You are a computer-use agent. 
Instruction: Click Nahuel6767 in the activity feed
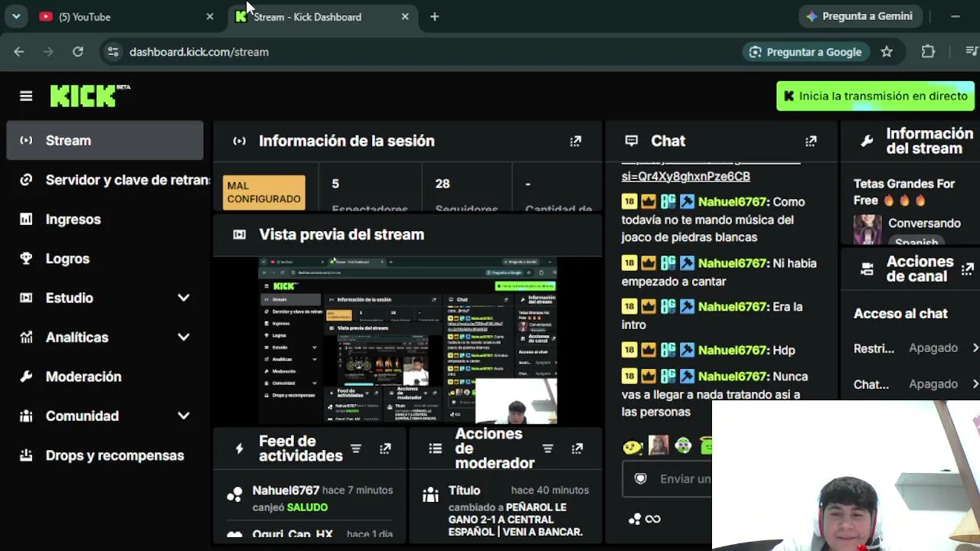[286, 491]
